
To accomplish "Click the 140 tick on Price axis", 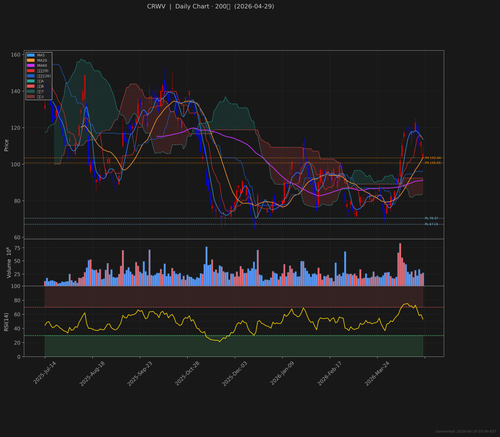I will click(x=16, y=91).
